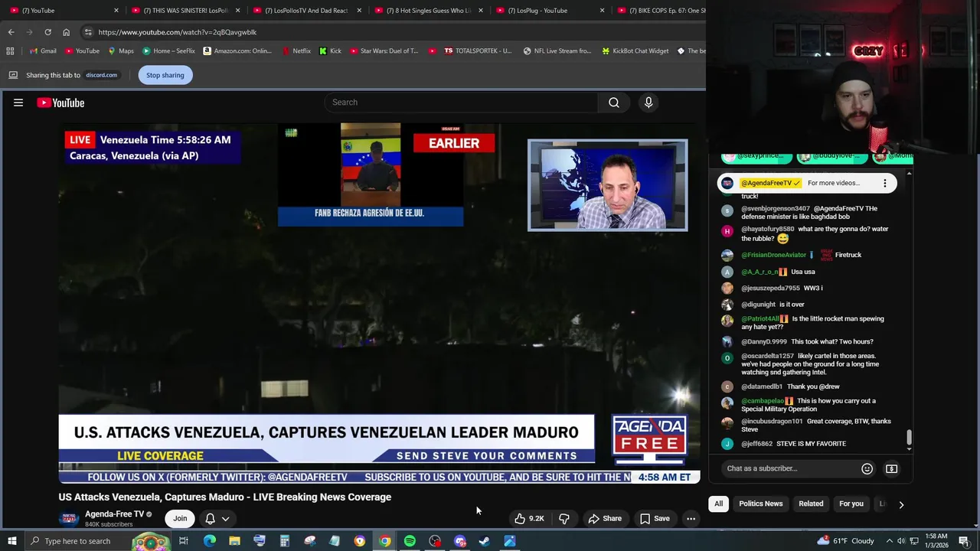The image size is (980, 551).
Task: Open Spotify from taskbar
Action: tap(410, 541)
